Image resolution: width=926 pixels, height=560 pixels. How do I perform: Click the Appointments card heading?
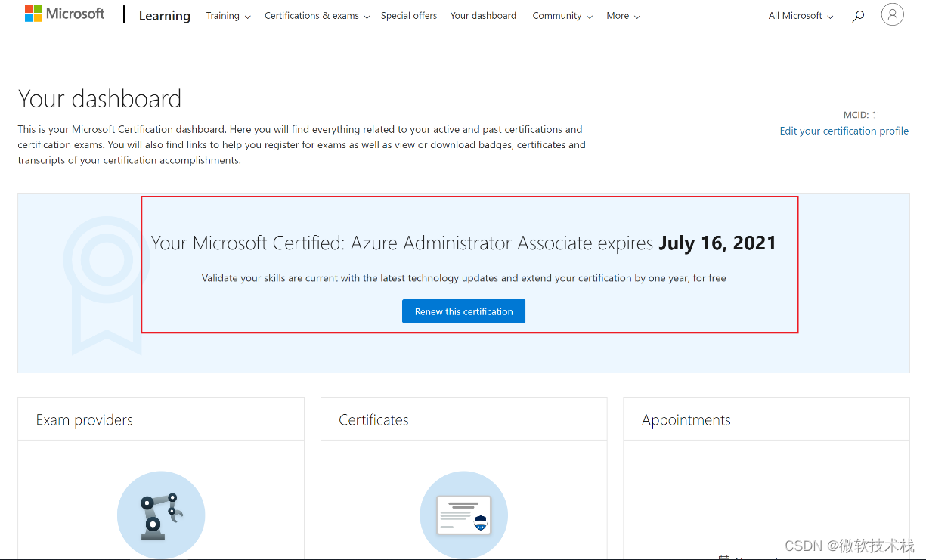coord(686,420)
